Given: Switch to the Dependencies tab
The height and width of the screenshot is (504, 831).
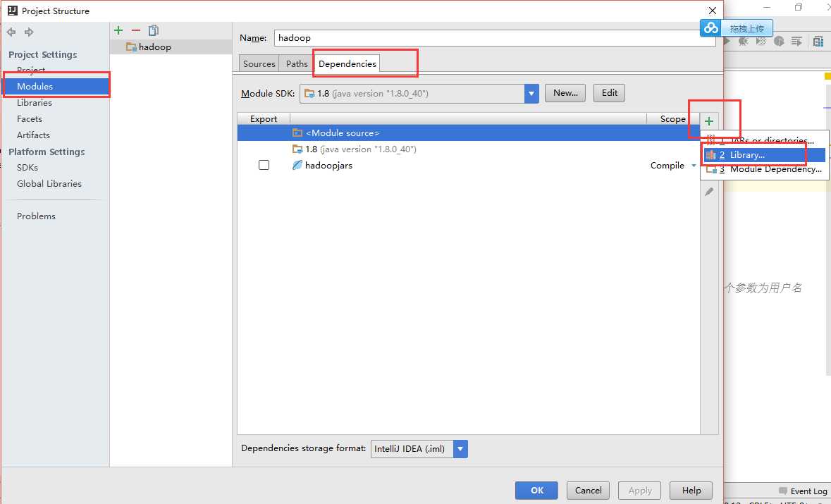Looking at the screenshot, I should click(347, 63).
